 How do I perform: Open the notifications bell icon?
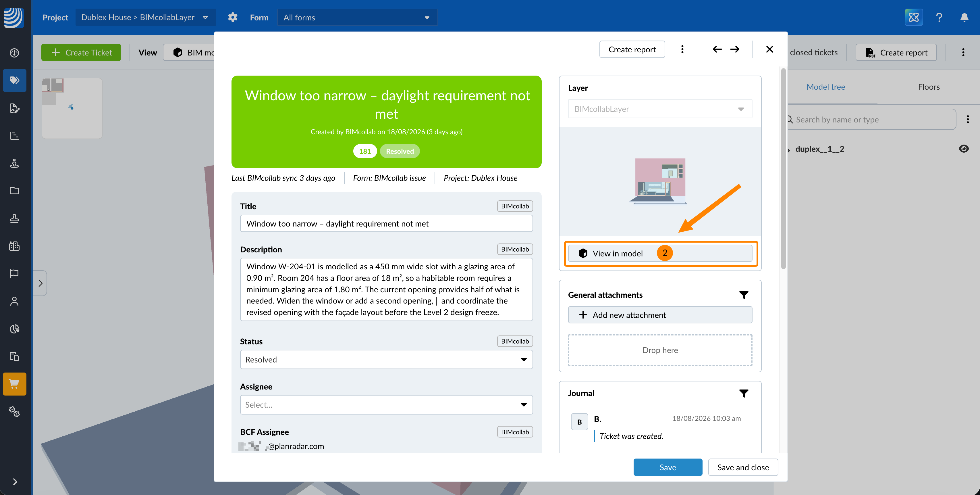point(964,18)
